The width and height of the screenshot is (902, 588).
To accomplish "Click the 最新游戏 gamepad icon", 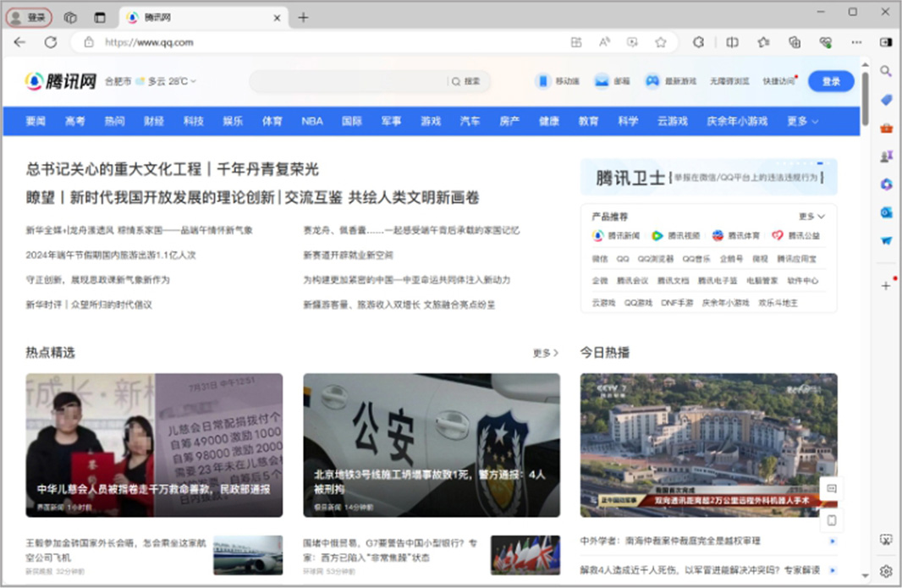I will 652,81.
